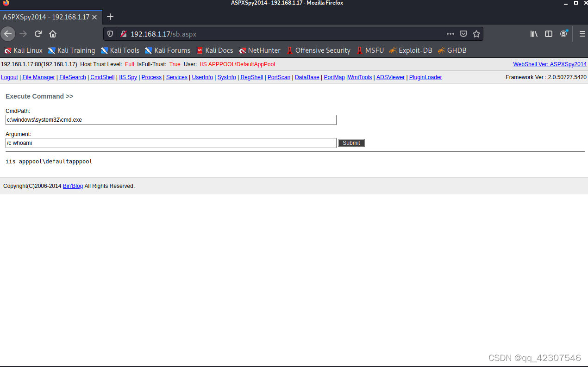Click the Argument input field
This screenshot has height=367, width=588.
pyautogui.click(x=171, y=143)
